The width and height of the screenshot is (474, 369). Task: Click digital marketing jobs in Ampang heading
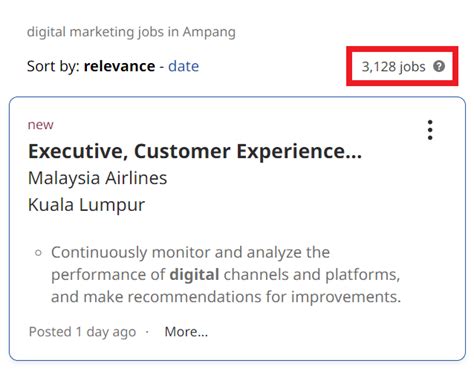131,32
